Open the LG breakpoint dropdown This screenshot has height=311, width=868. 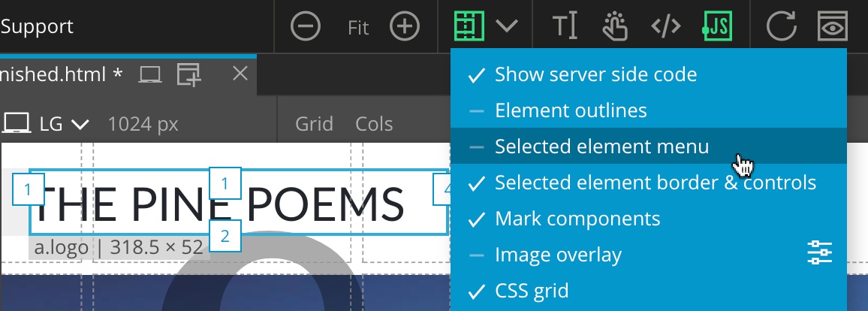65,123
